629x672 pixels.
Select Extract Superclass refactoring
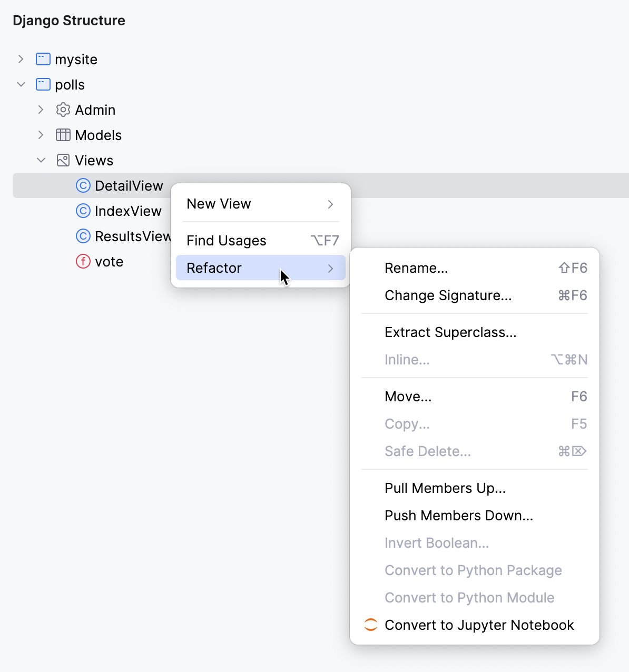tap(450, 332)
